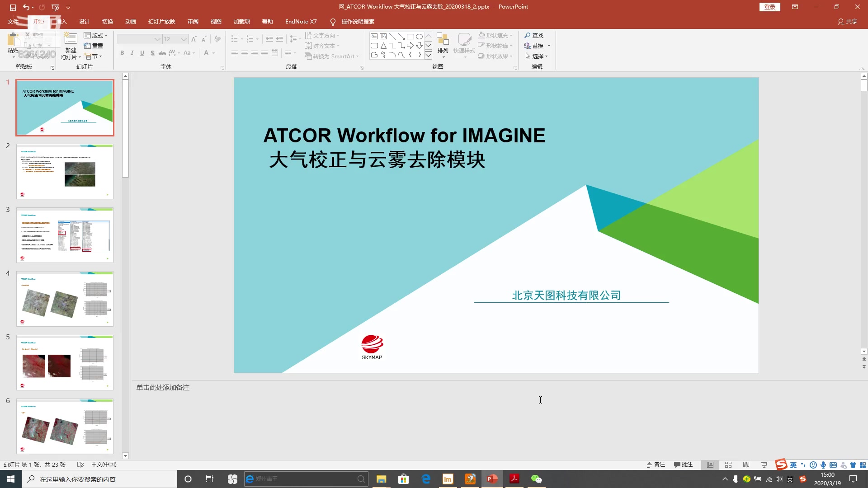Click Comments (批注) in status bar
This screenshot has height=488, width=868.
tap(683, 465)
